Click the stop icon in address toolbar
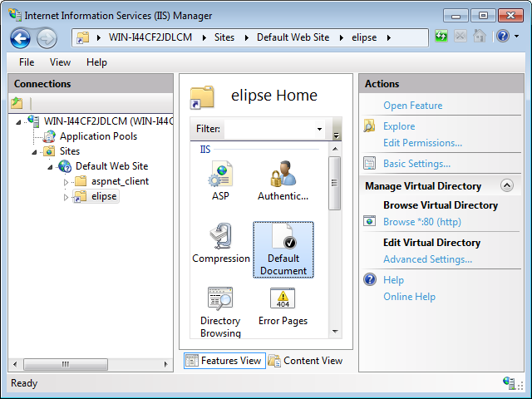The image size is (532, 399). tap(460, 36)
